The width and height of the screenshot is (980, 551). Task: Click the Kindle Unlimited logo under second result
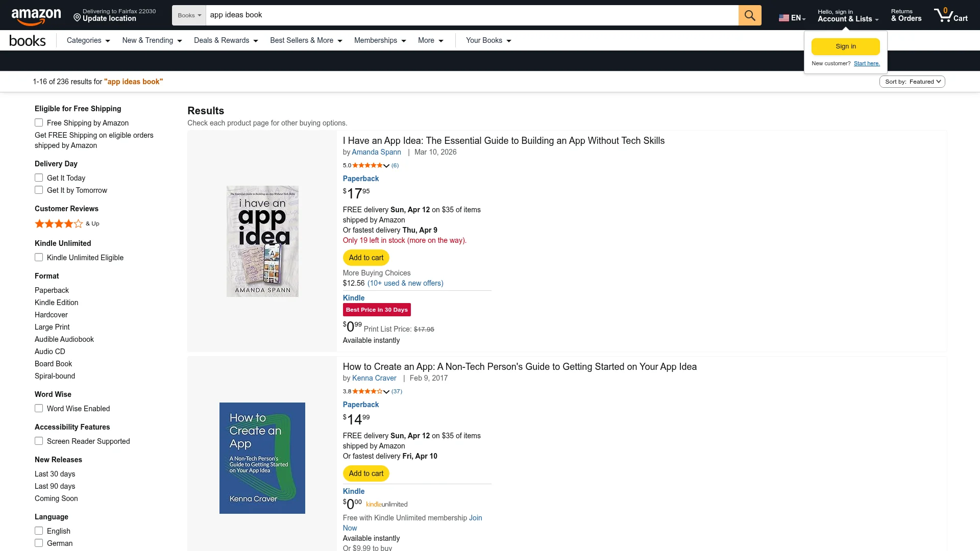click(x=386, y=504)
